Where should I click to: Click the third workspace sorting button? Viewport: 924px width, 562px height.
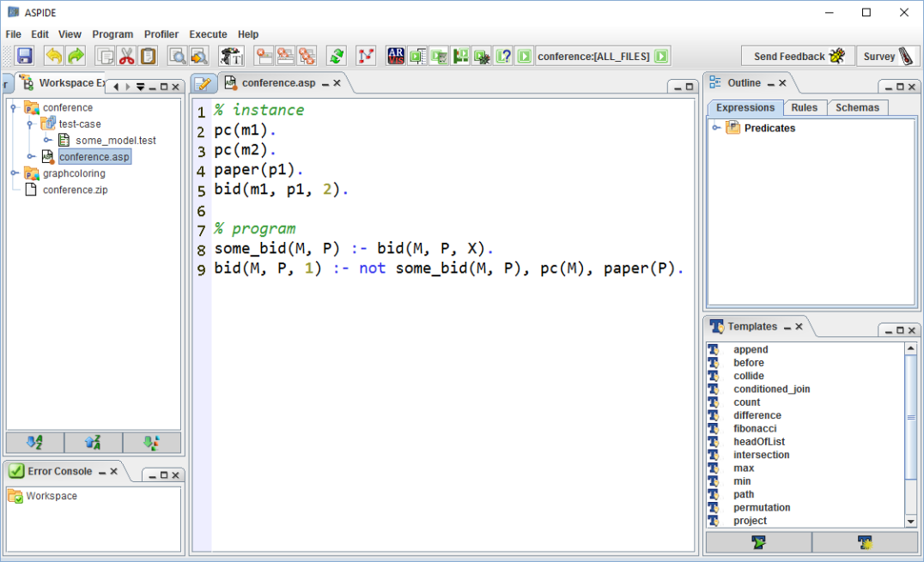point(151,443)
